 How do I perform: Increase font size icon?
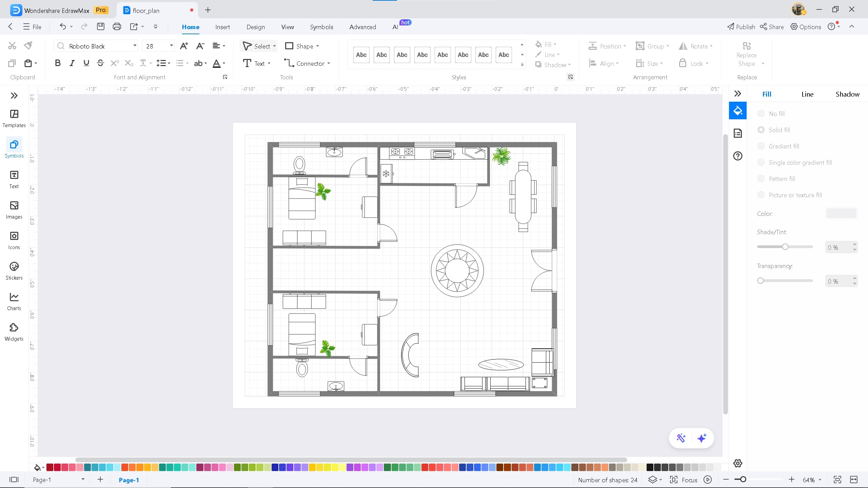coord(184,46)
